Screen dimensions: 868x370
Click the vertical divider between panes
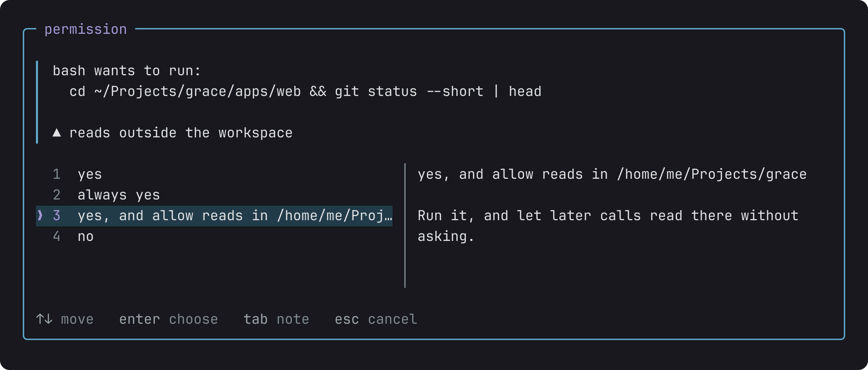405,226
